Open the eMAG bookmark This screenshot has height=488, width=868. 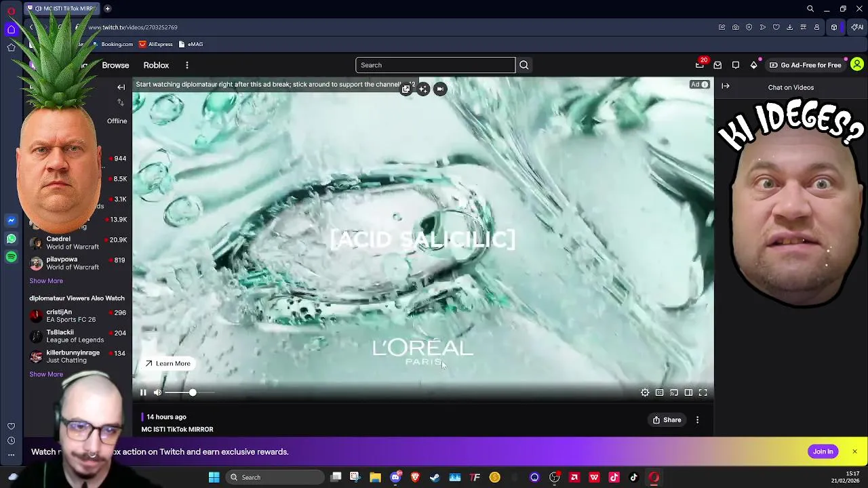tap(191, 44)
